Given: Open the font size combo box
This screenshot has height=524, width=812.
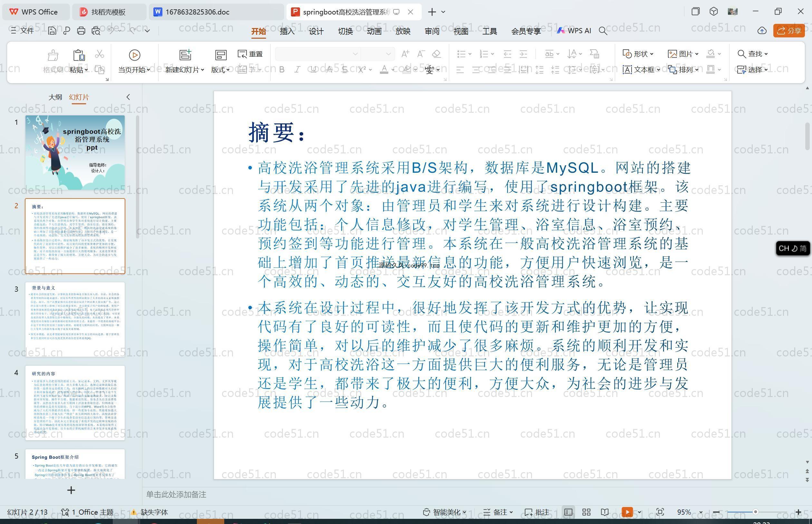Looking at the screenshot, I should pos(378,54).
